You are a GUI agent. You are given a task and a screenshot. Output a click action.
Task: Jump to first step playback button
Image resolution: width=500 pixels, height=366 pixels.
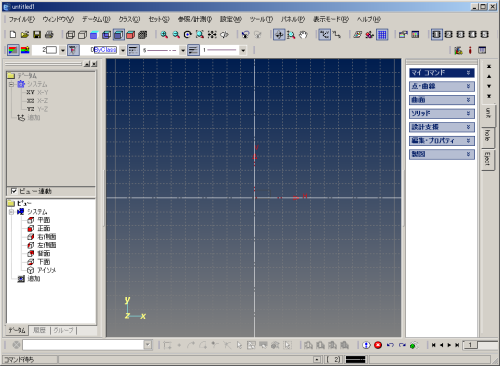[433, 345]
